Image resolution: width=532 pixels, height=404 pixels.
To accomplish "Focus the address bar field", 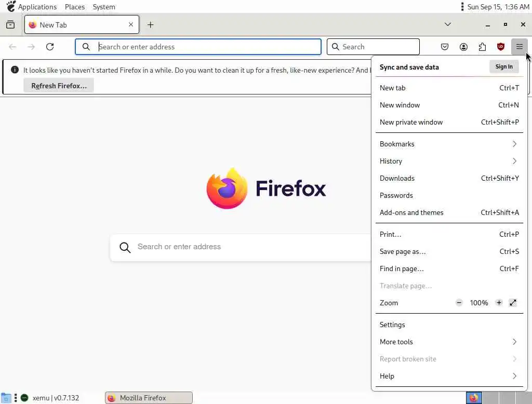I will coord(198,47).
